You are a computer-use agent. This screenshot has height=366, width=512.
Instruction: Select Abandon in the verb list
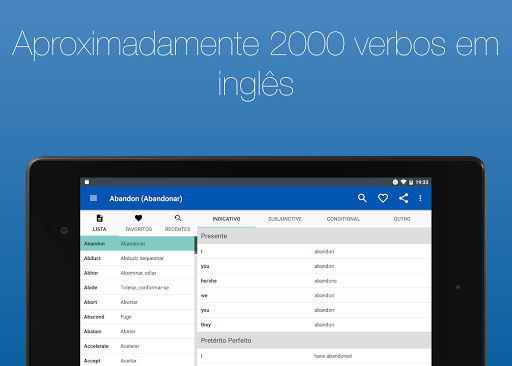[x=137, y=244]
